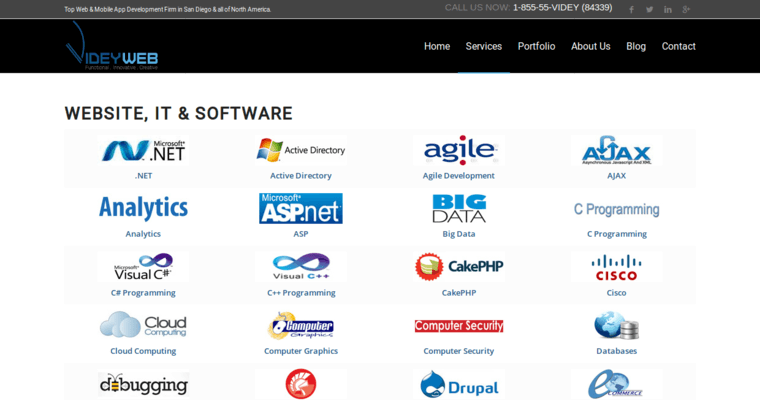760x400 pixels.
Task: Click the Drupal logo image
Action: [458, 384]
